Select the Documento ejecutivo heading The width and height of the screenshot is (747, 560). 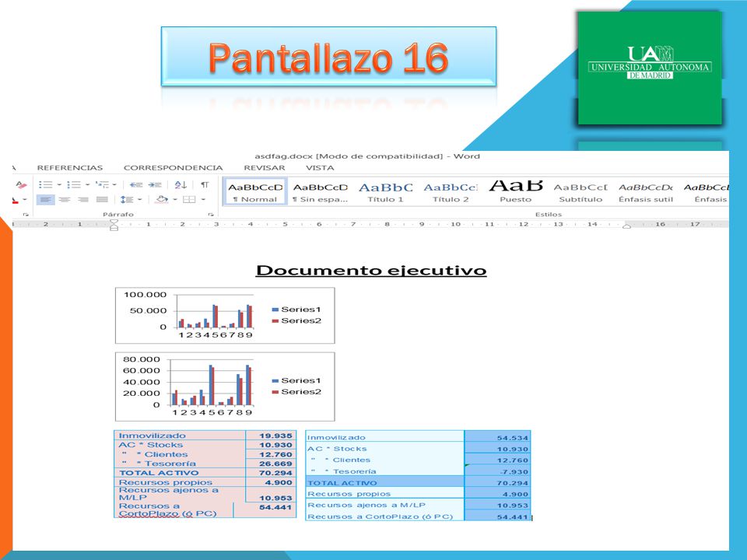[x=371, y=271]
